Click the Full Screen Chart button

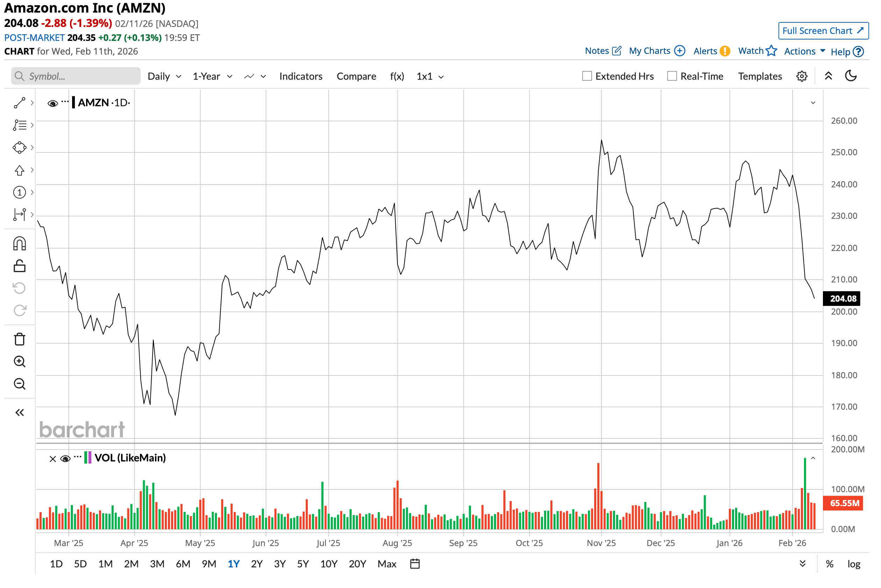[823, 31]
